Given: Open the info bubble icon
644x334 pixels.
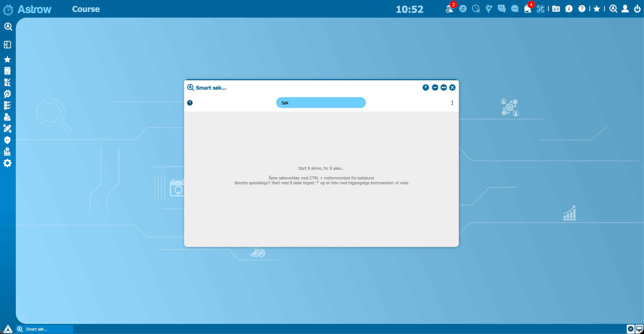Looking at the screenshot, I should [569, 9].
